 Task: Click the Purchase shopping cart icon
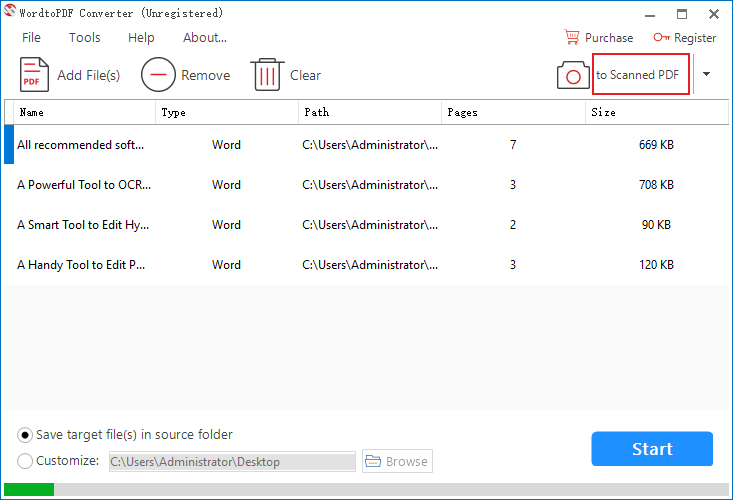click(x=572, y=37)
